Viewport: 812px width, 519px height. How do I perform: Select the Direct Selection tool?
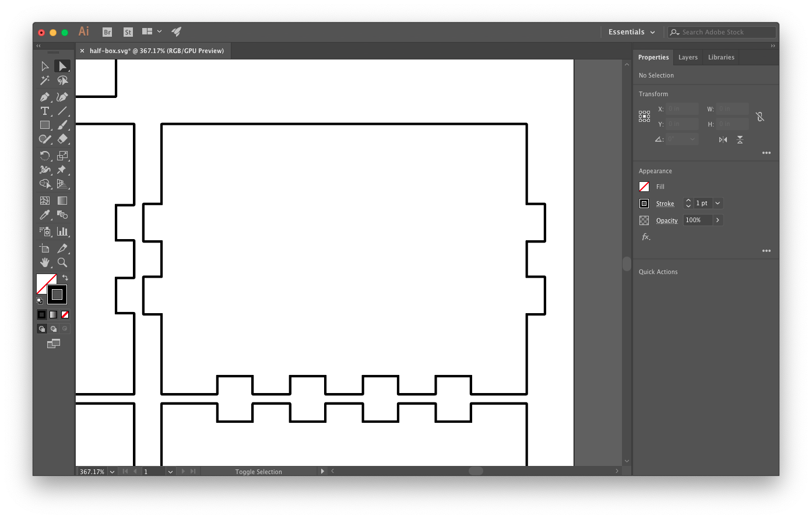point(62,66)
